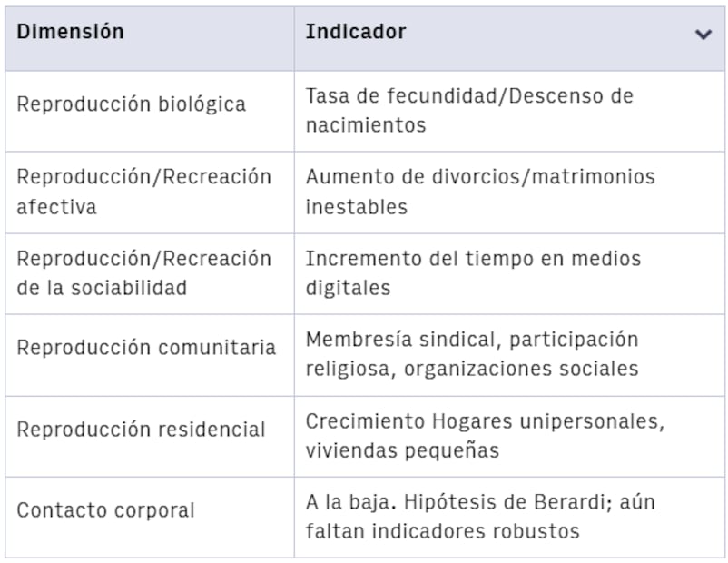Click the Hipótesis de Berardi cell
The width and height of the screenshot is (728, 563).
509,518
